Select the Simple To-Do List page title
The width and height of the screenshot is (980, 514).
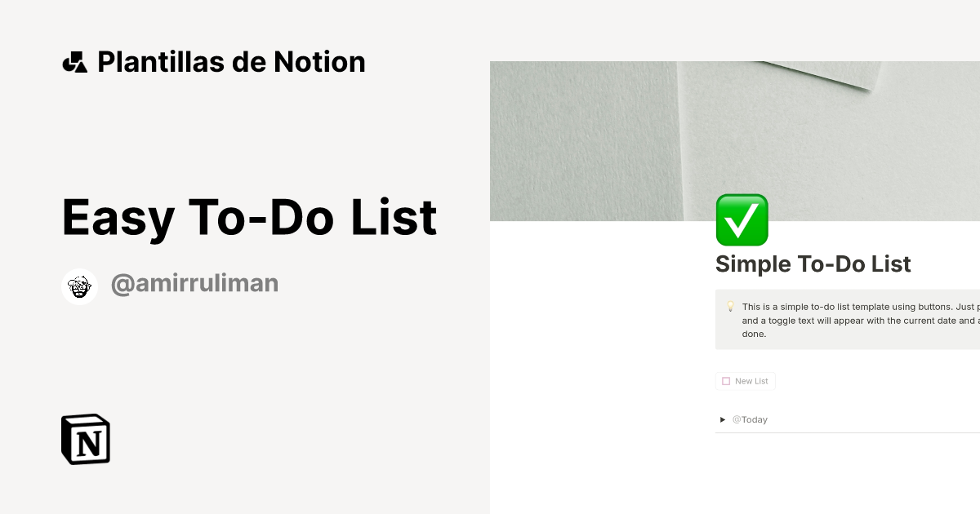813,264
